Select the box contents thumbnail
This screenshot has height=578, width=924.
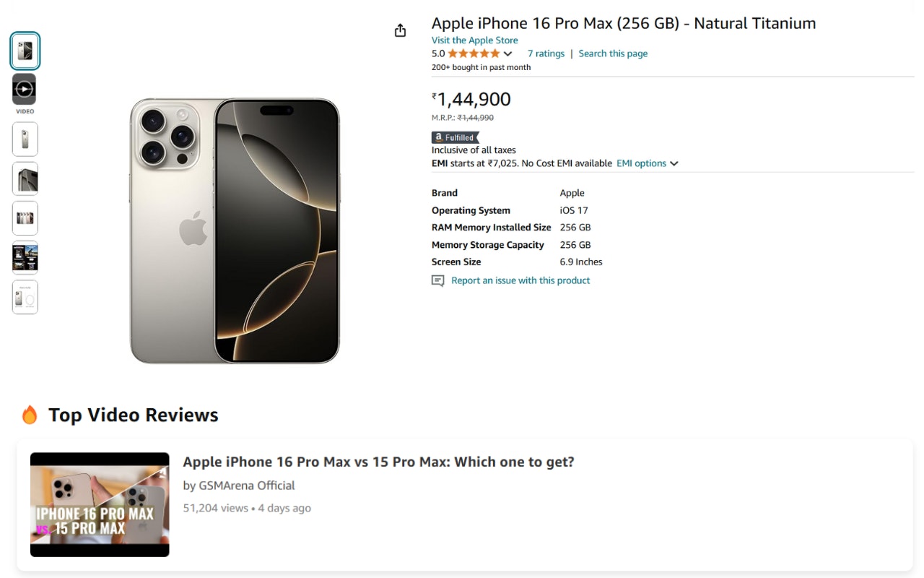tap(25, 297)
